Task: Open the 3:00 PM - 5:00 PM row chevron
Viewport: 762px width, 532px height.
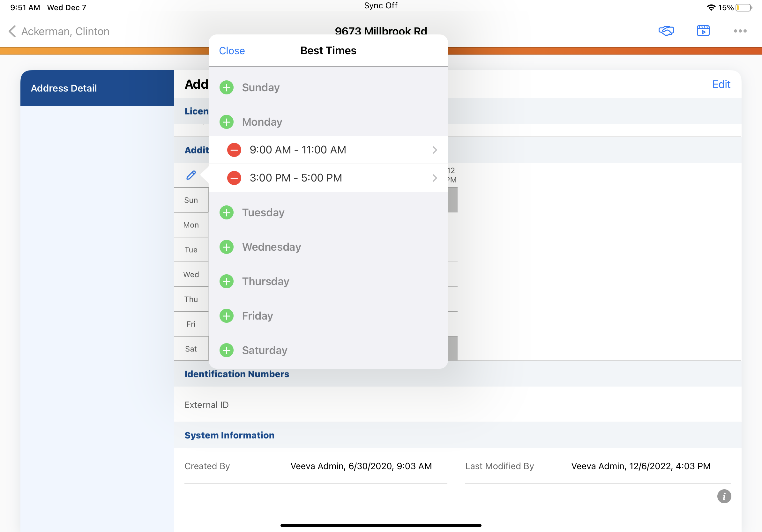Action: click(x=434, y=178)
